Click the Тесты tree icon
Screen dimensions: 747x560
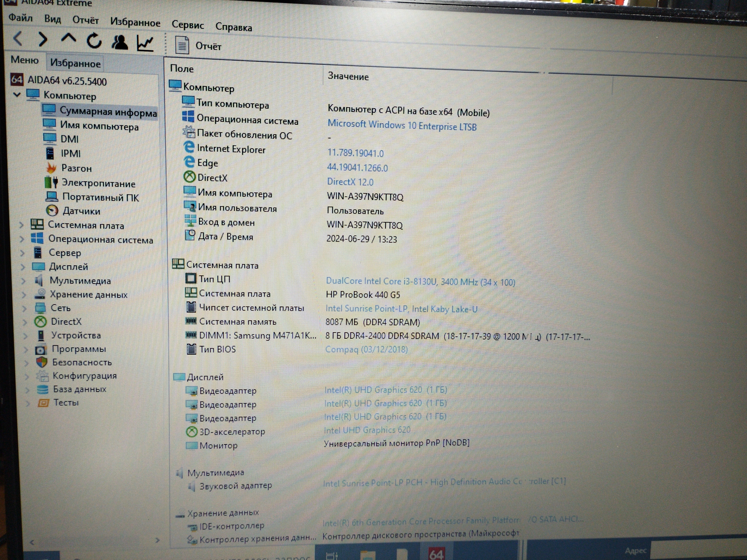(43, 402)
